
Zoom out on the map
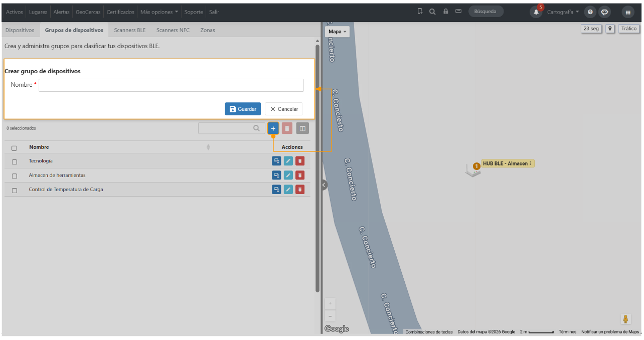[x=330, y=316]
